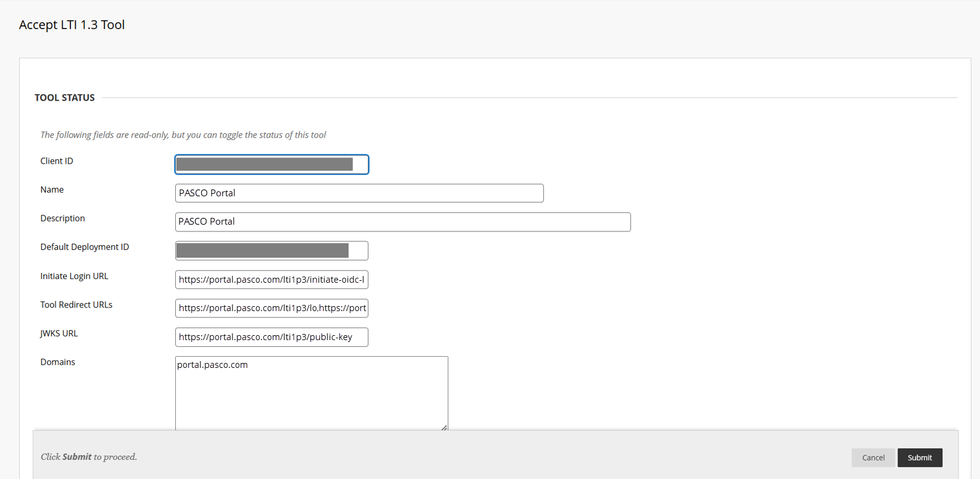Click the Cancel button
Viewport: 980px width, 479px height.
[873, 457]
